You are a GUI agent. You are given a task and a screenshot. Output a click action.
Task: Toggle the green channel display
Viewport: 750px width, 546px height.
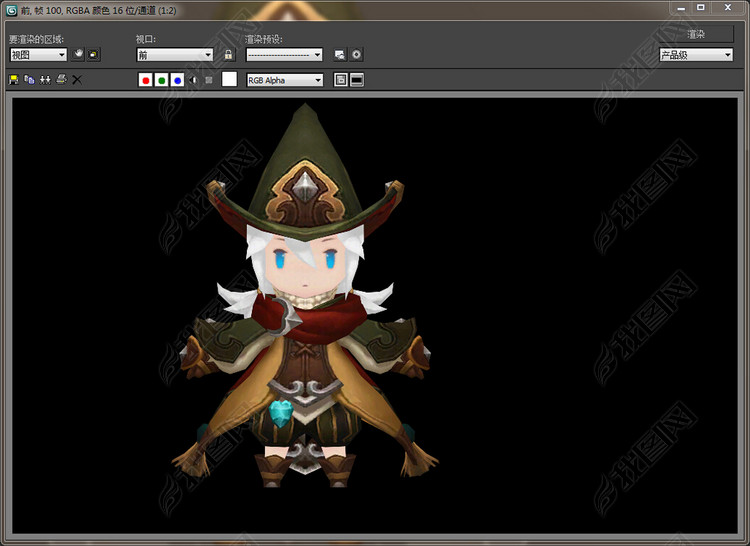[x=161, y=80]
